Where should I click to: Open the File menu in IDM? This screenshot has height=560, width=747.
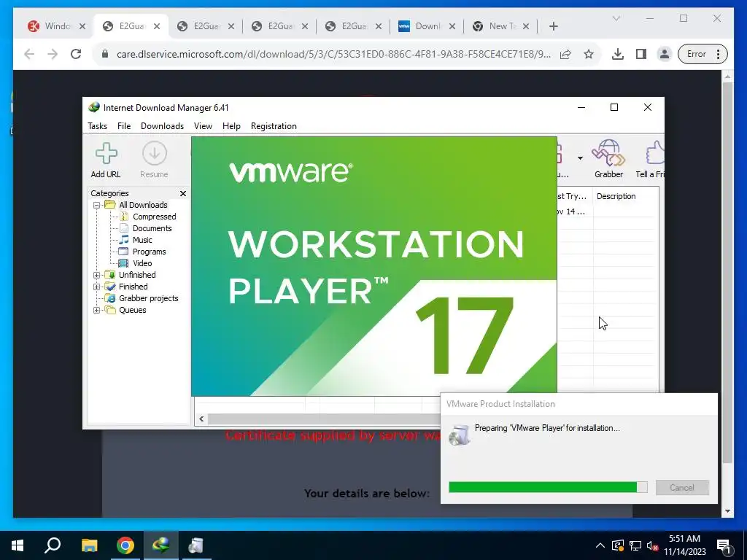(124, 126)
